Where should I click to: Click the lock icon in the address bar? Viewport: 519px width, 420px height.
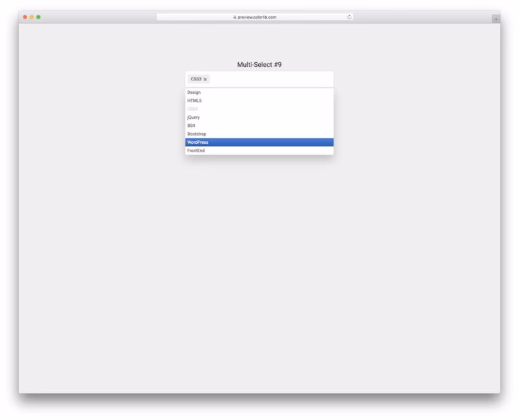pos(234,17)
